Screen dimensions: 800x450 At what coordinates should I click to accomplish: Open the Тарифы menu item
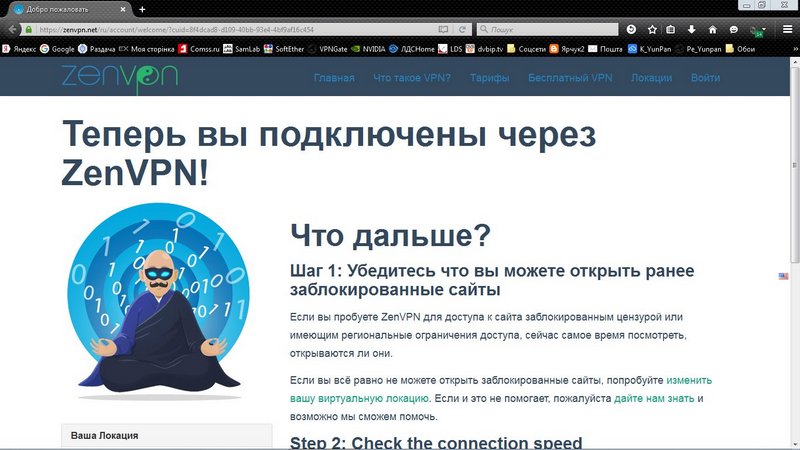point(490,78)
